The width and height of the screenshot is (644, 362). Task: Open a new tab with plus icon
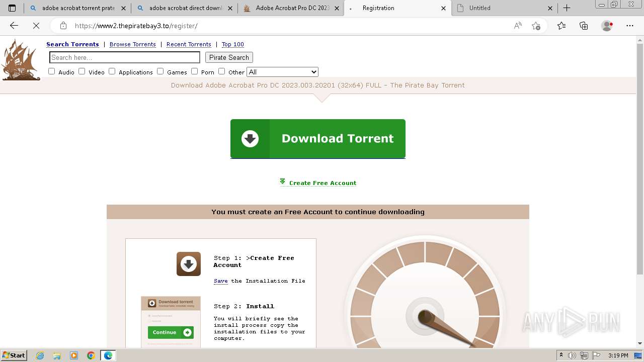(567, 8)
